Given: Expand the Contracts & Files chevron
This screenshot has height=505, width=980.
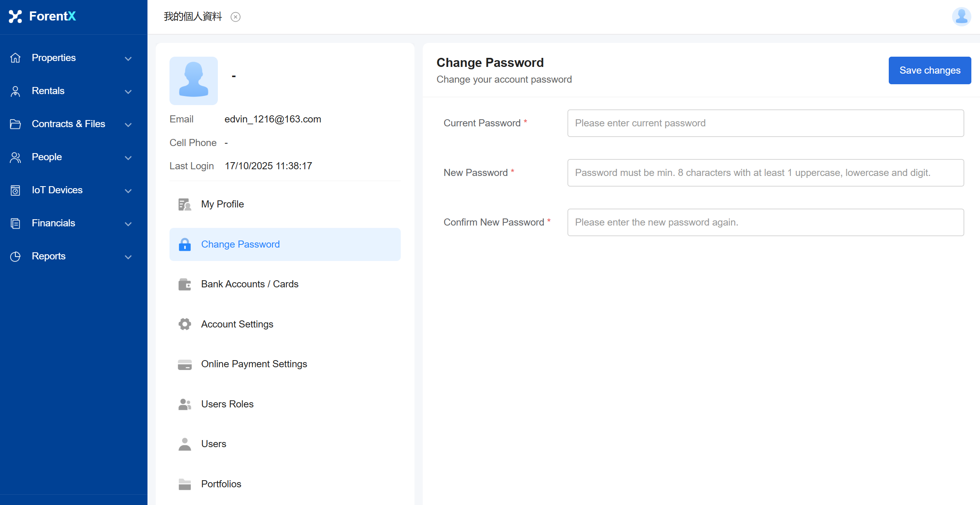Looking at the screenshot, I should click(x=128, y=125).
